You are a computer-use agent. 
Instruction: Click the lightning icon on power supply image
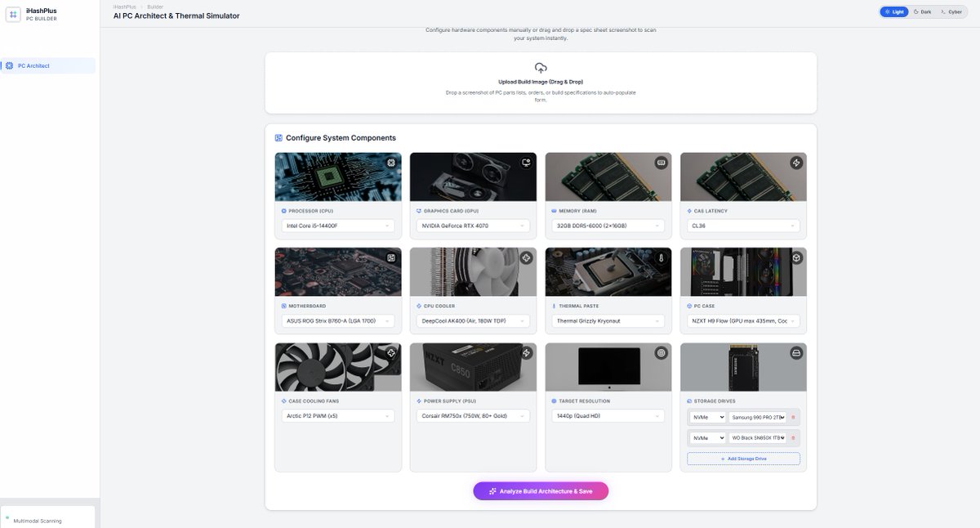(527, 353)
